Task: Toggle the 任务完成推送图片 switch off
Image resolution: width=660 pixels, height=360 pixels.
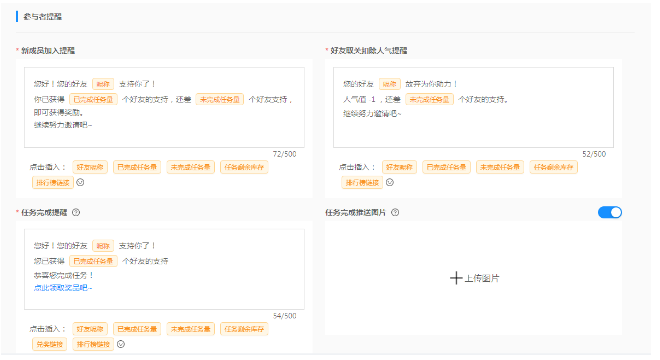Action: pyautogui.click(x=609, y=212)
